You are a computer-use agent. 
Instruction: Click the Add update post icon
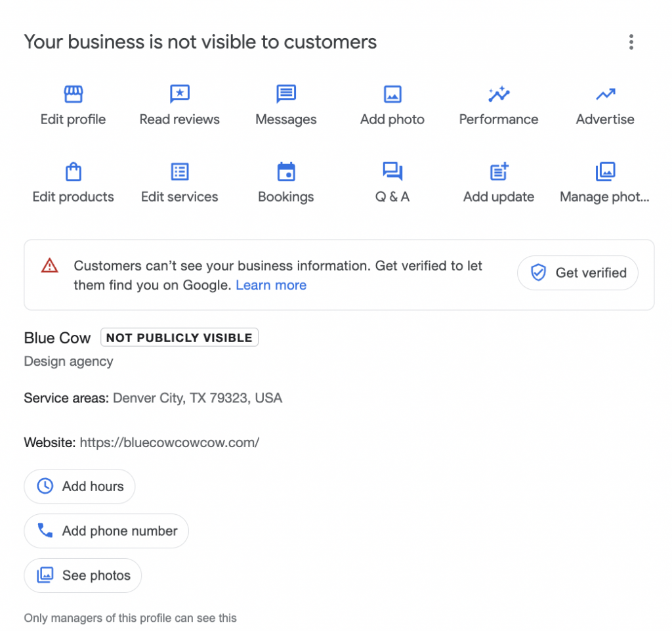pyautogui.click(x=499, y=172)
